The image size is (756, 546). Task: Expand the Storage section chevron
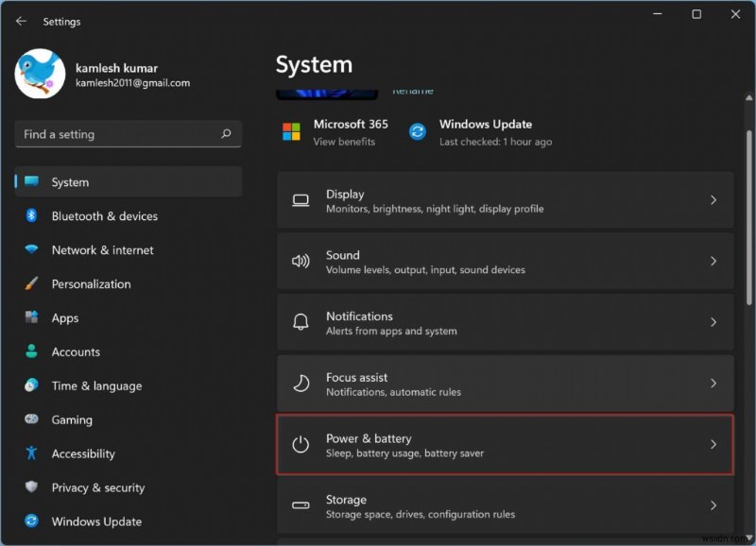coord(715,505)
